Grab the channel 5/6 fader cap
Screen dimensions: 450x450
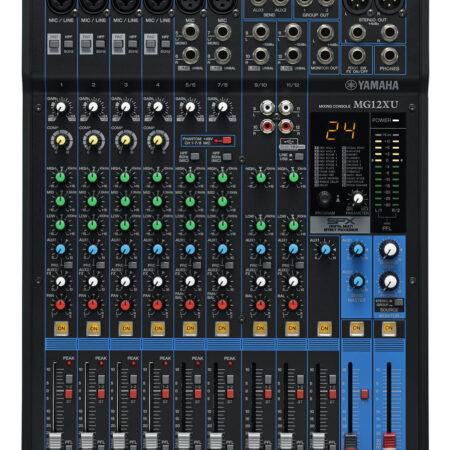[x=184, y=441]
